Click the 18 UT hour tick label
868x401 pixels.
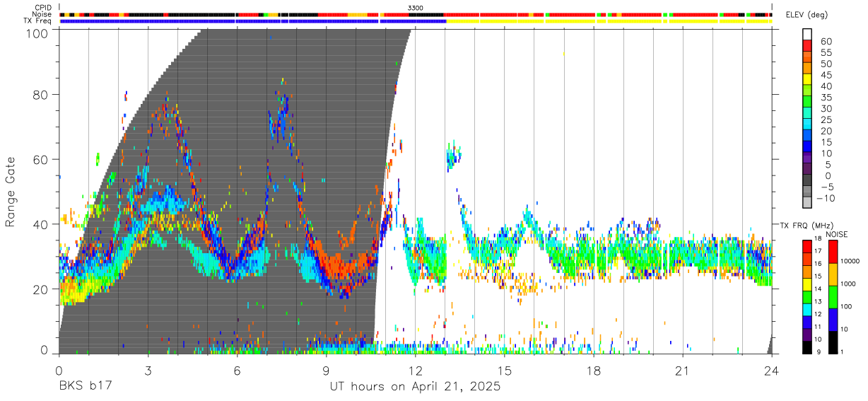[593, 370]
